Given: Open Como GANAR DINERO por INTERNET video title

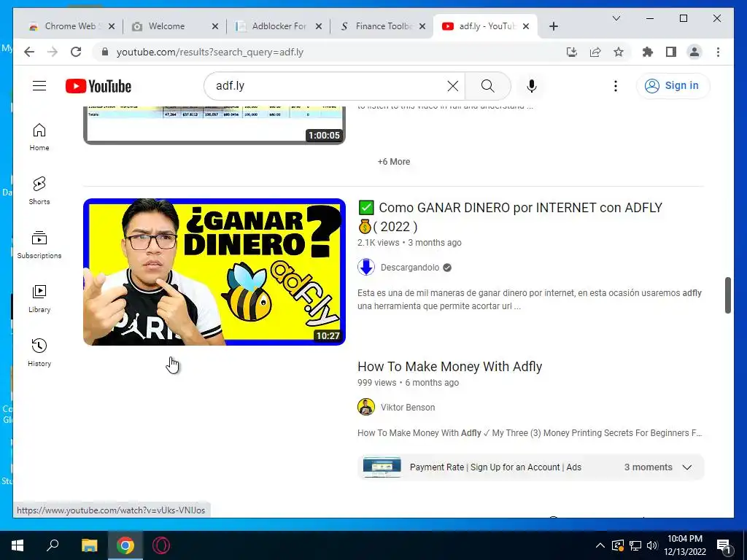Looking at the screenshot, I should tap(510, 217).
